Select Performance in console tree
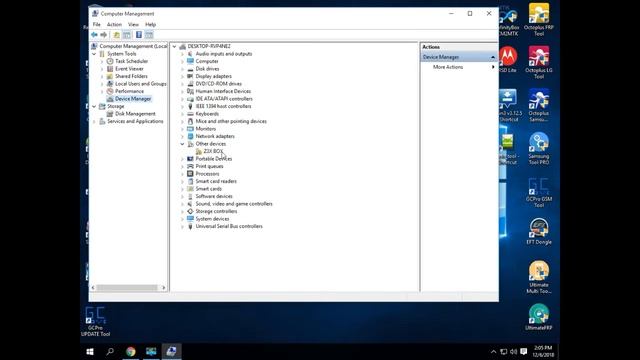This screenshot has height=360, width=640. click(x=129, y=91)
